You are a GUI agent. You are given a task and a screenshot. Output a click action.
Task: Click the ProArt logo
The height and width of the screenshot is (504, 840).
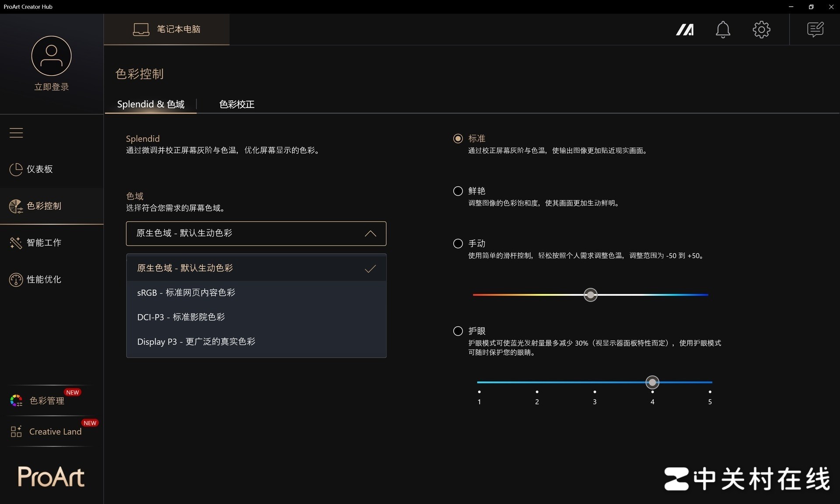click(x=51, y=477)
